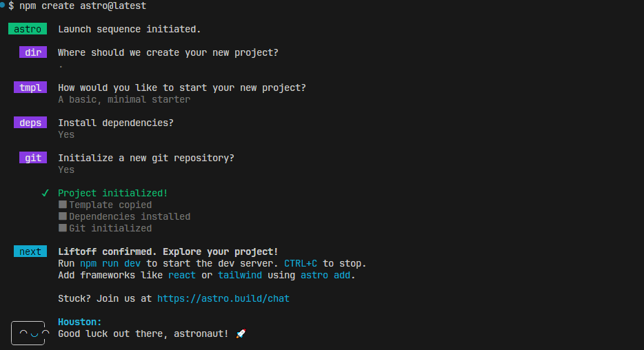The height and width of the screenshot is (350, 644).
Task: Click the purple tmpl badge
Action: click(x=30, y=87)
